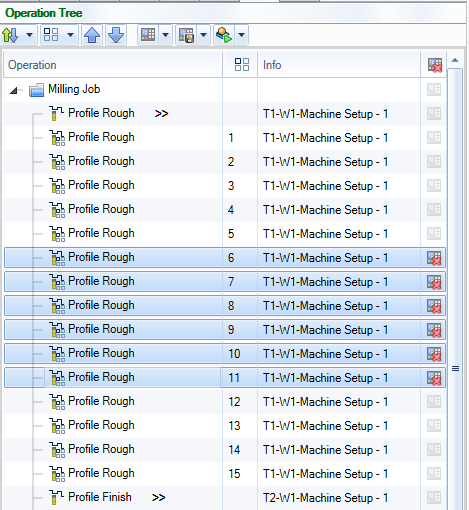Image resolution: width=469 pixels, height=510 pixels.
Task: Click the toolpath grid with lock icon
Action: click(x=186, y=35)
